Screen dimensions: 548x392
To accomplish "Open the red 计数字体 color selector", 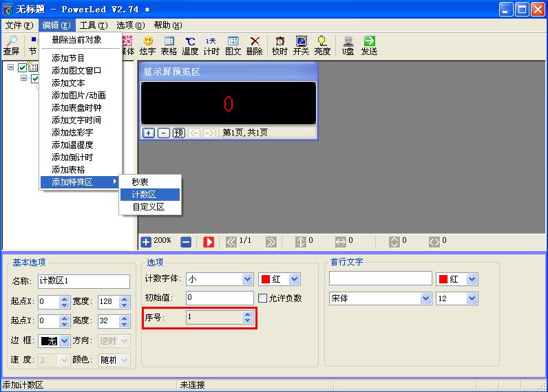I will click(294, 279).
